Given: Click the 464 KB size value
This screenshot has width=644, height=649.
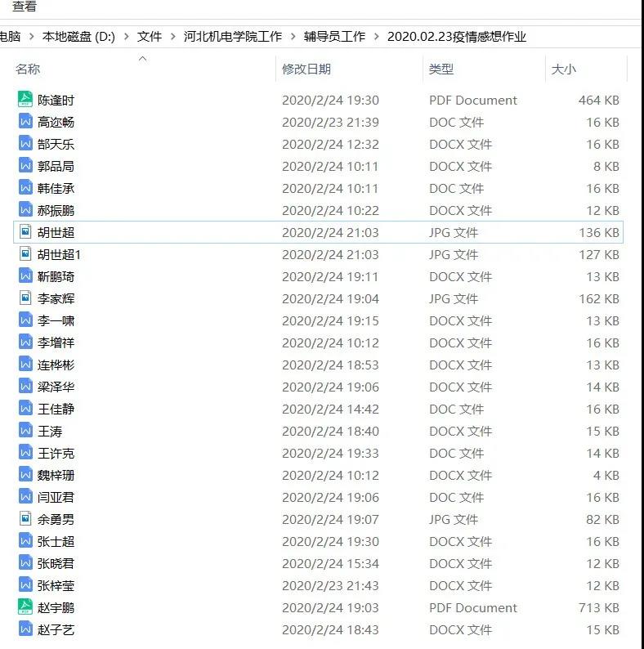Looking at the screenshot, I should point(598,101).
